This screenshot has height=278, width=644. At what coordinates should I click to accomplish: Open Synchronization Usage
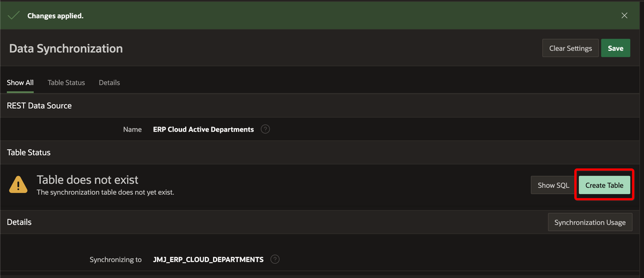pyautogui.click(x=590, y=222)
